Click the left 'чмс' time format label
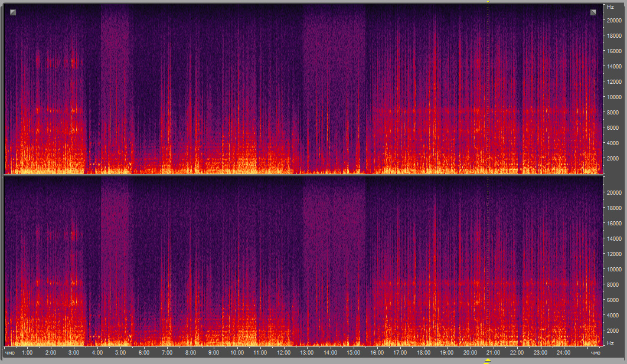 pyautogui.click(x=10, y=353)
